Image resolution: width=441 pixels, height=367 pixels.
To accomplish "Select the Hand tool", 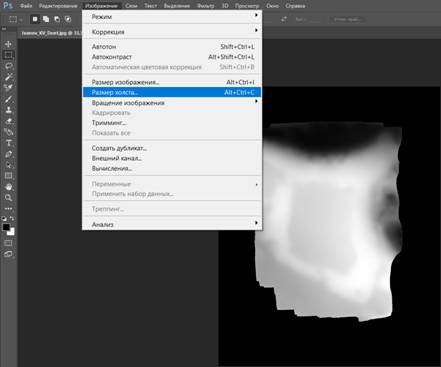I will 8,187.
